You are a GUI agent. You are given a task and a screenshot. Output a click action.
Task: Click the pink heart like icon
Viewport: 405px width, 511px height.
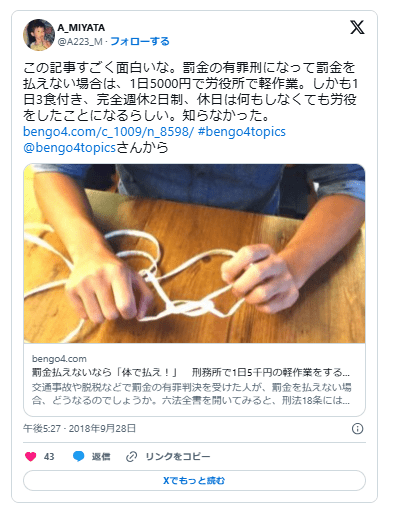(31, 456)
